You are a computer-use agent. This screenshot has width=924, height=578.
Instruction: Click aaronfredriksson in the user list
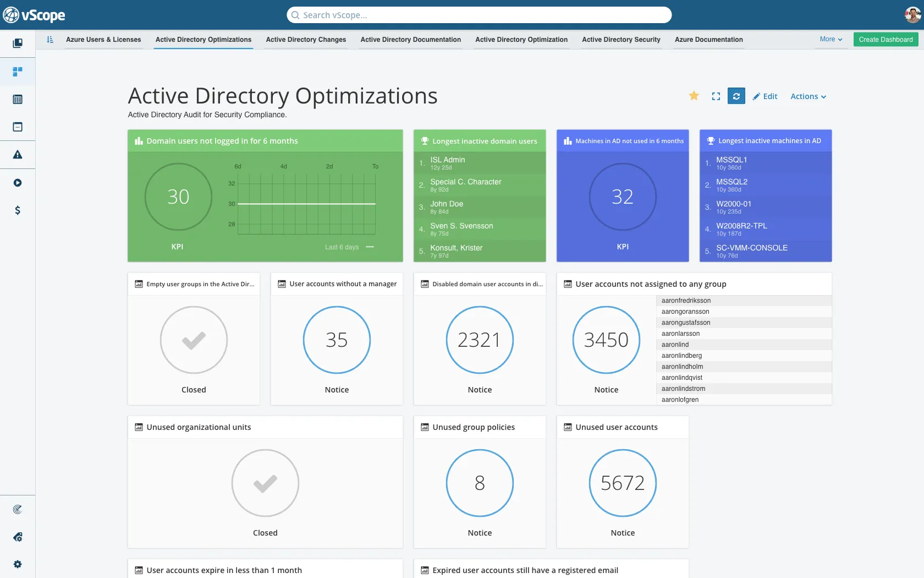tap(744, 301)
